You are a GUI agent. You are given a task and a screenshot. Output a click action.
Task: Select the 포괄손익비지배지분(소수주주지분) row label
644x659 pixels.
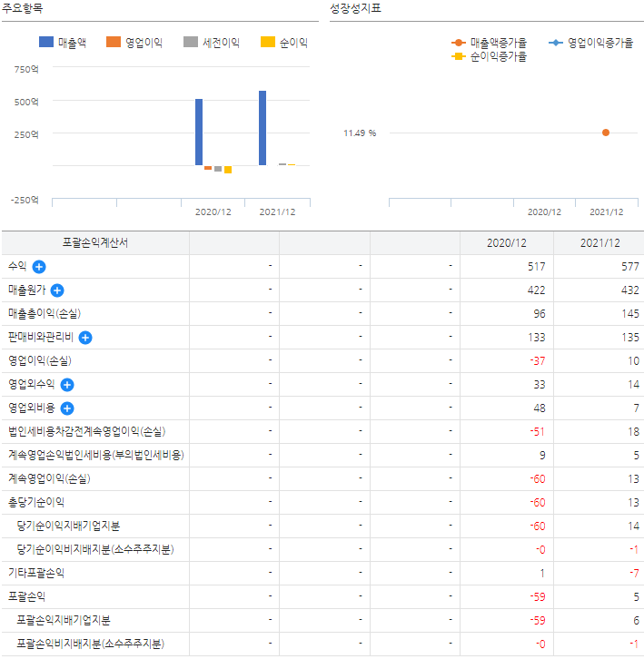coord(91,644)
